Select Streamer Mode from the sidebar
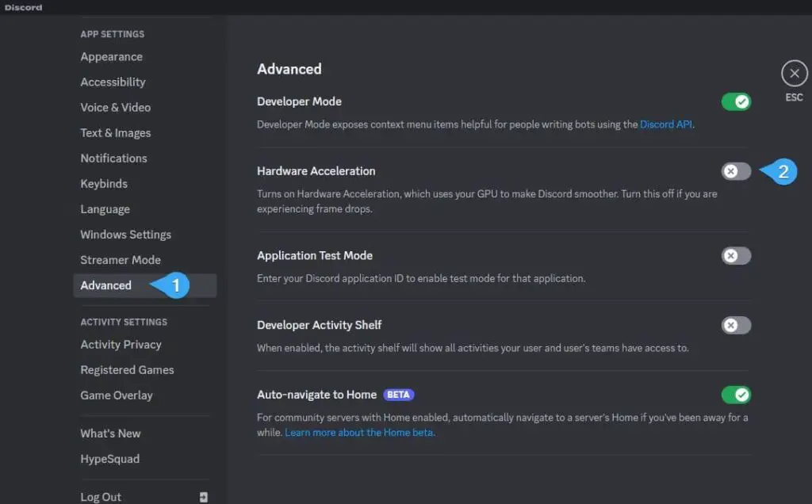The image size is (812, 504). point(120,259)
